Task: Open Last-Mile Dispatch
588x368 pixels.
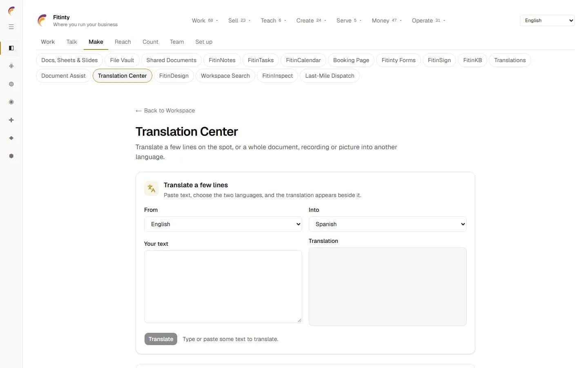Action: pos(330,76)
